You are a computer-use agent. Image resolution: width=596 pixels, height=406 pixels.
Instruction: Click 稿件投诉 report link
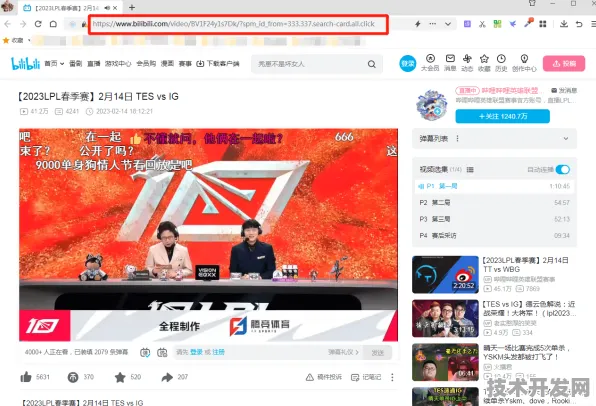click(324, 377)
